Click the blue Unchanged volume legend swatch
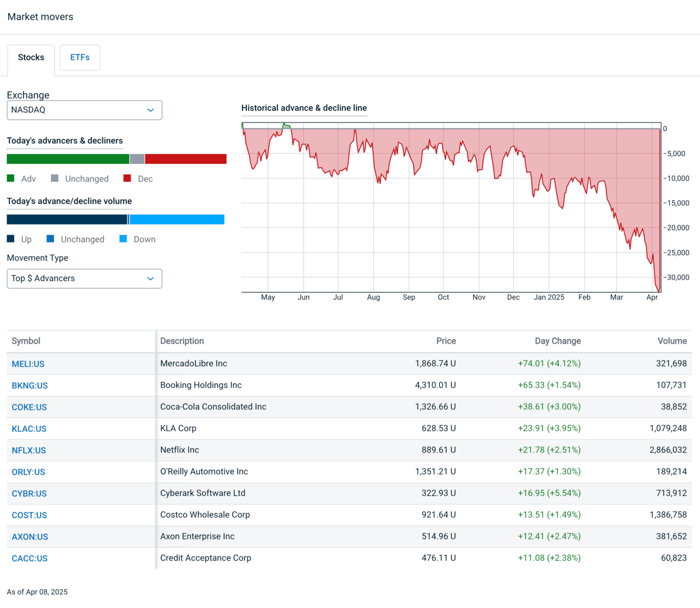Screen dimensions: 700x608 coord(50,238)
